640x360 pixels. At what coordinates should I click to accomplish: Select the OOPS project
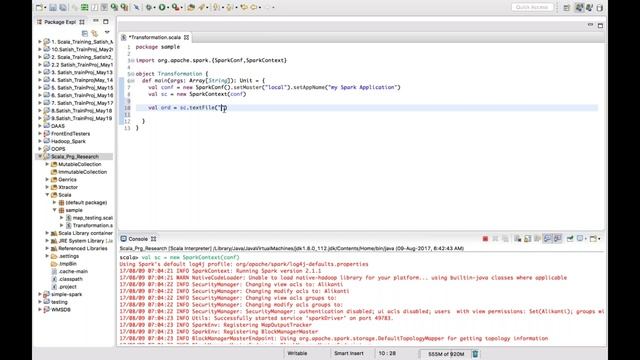coord(54,149)
